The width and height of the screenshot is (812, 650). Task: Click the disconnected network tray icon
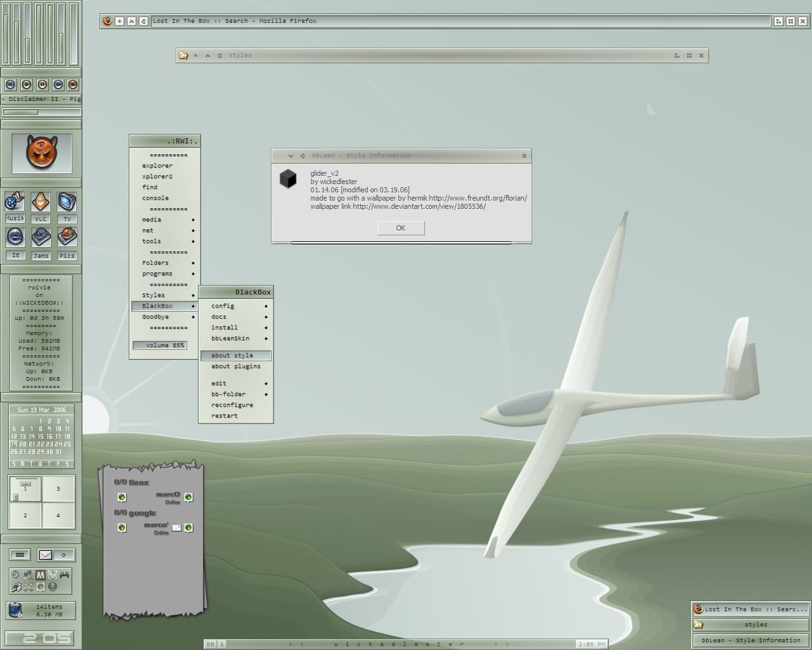click(x=28, y=575)
